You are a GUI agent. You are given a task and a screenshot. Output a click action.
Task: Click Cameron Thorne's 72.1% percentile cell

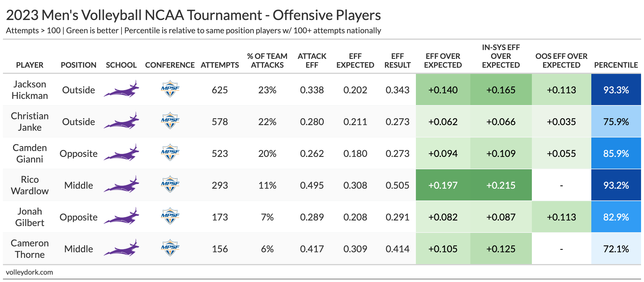(616, 249)
